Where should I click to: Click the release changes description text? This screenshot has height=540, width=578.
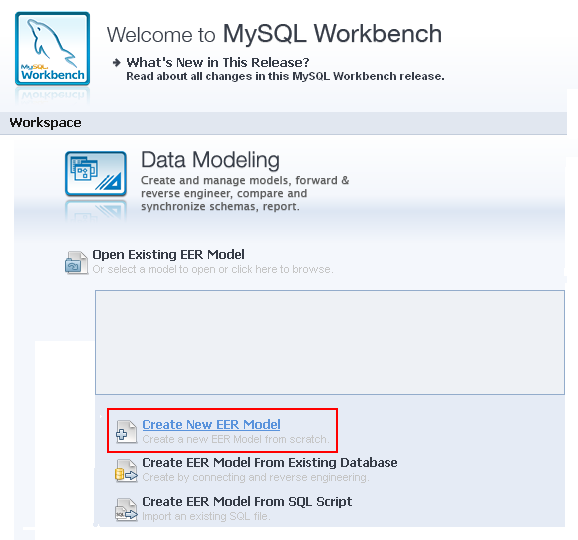(x=285, y=76)
